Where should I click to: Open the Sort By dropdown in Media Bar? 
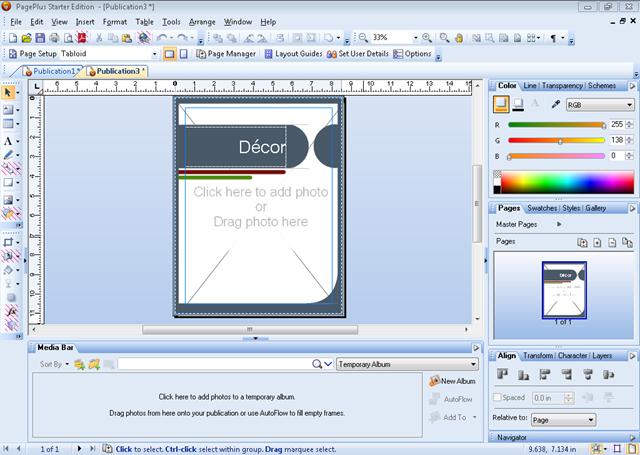(53, 364)
